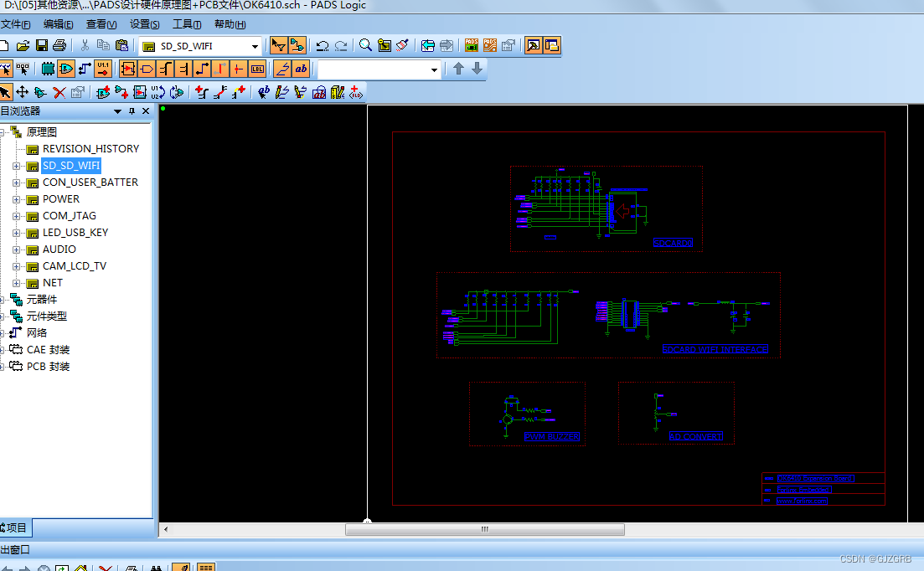Viewport: 924px width, 571px height.
Task: Undo the last action
Action: [x=323, y=45]
